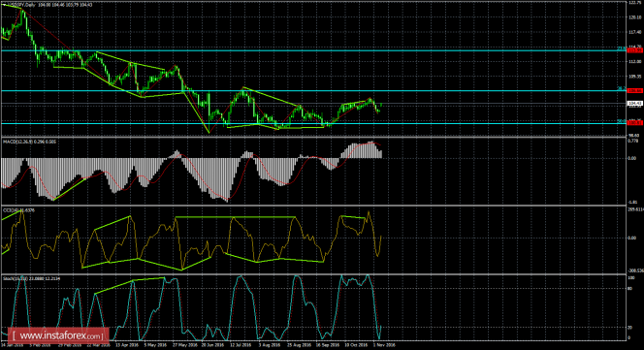
Task: Click the www.instaforex.com watermark link
Action: pyautogui.click(x=58, y=335)
